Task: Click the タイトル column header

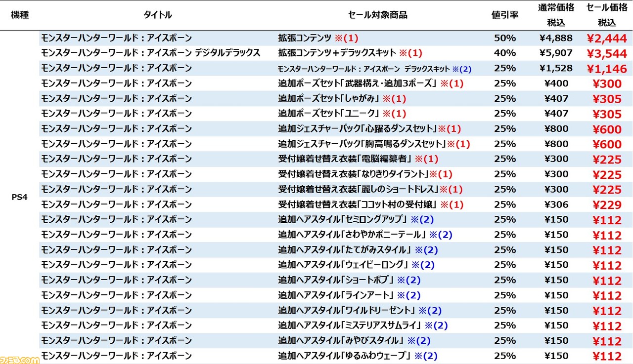Action: [158, 15]
